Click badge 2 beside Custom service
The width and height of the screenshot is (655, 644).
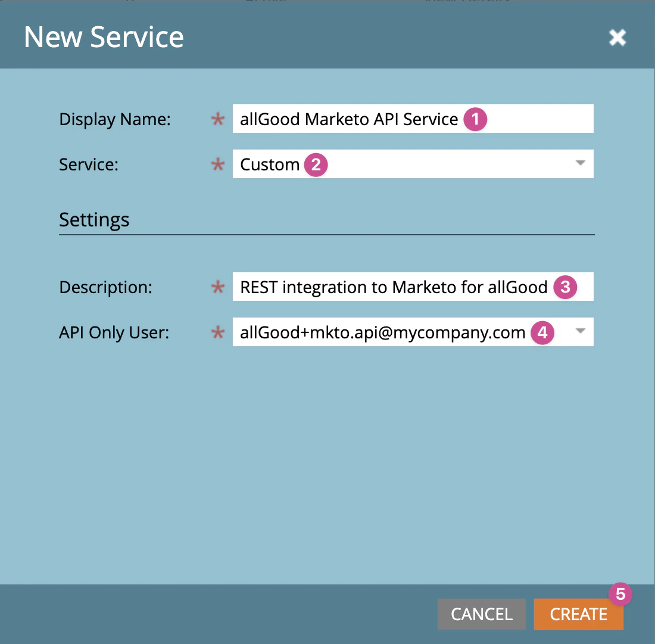pyautogui.click(x=316, y=164)
